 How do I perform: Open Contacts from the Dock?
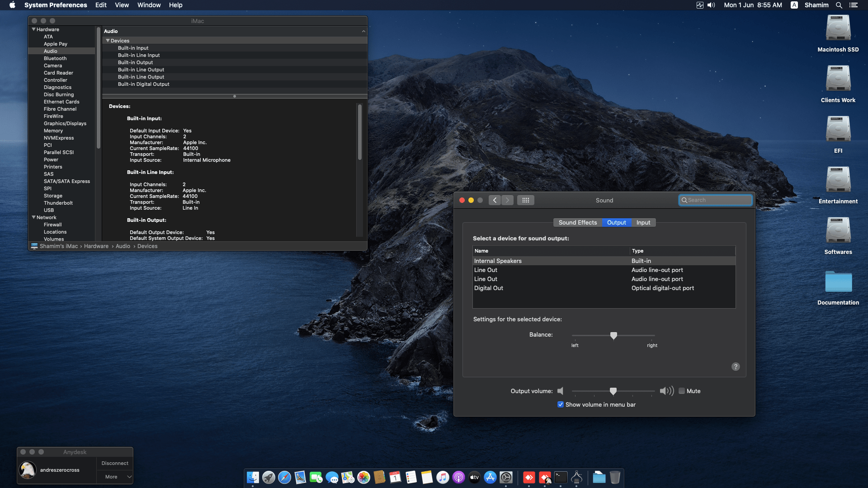[379, 477]
